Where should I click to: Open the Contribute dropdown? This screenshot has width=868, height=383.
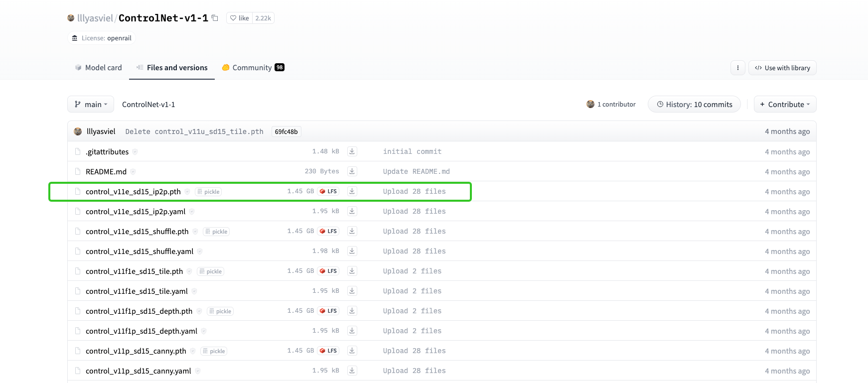(785, 104)
